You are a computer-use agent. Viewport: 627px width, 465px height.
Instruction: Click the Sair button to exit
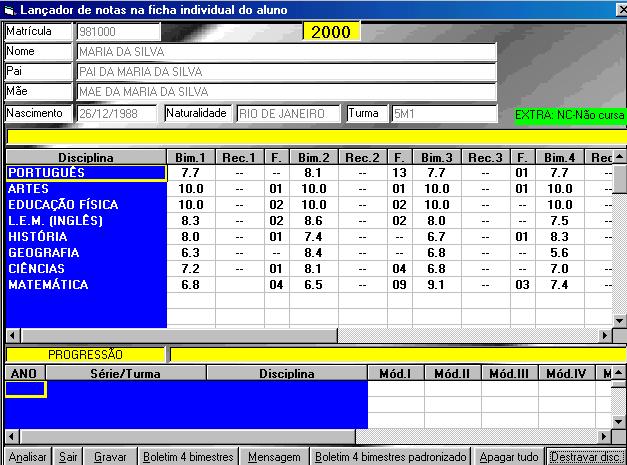click(x=68, y=456)
